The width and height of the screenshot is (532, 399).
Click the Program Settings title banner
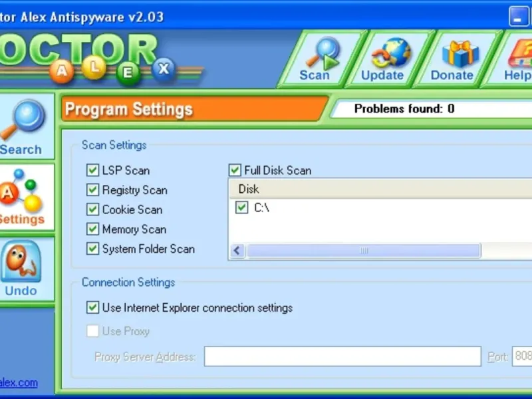pos(194,109)
